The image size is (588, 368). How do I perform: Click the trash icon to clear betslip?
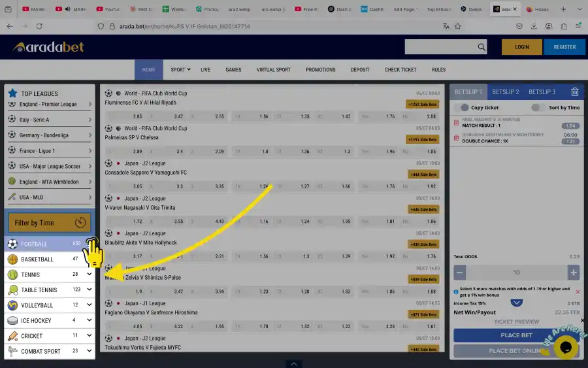point(574,92)
